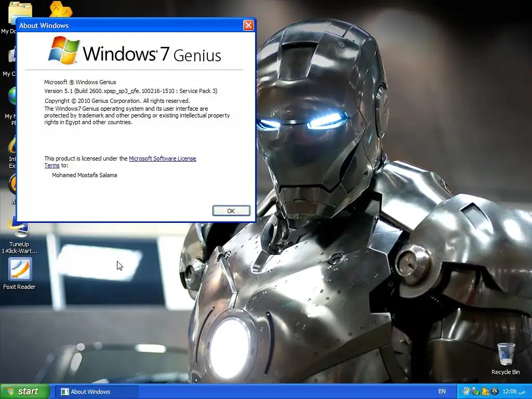Click the Windows flag logo in the dialog
Image resolution: width=532 pixels, height=399 pixels.
pos(64,50)
